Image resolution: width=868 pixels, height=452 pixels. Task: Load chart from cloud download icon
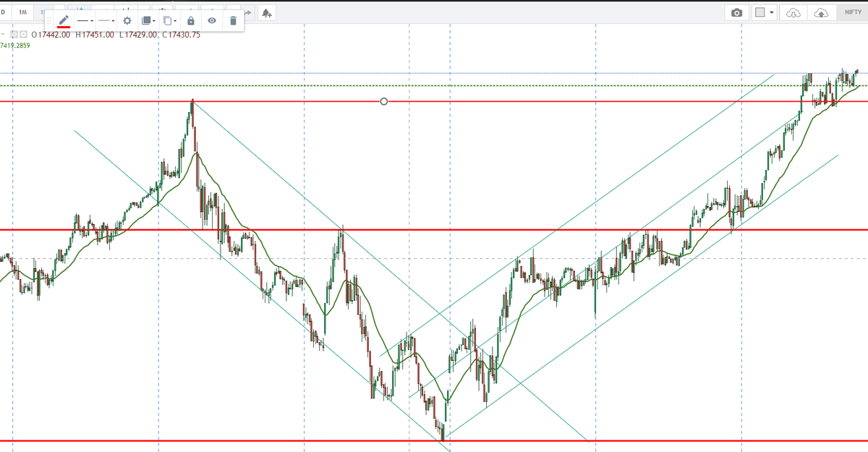click(x=793, y=13)
